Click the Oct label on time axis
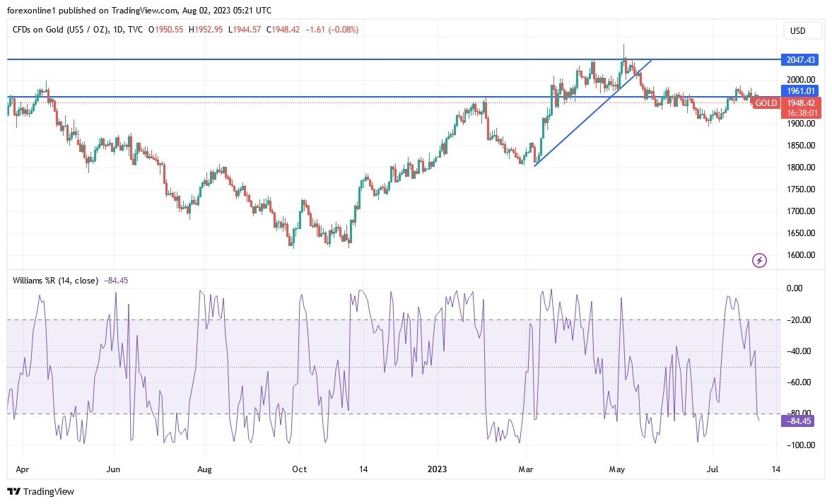Screen dimensions: 832x504 click(299, 468)
